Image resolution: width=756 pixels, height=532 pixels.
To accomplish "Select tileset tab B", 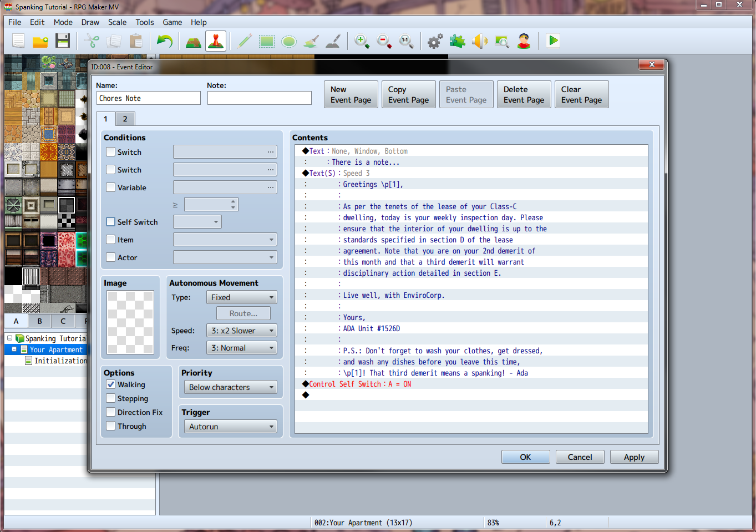I will (39, 321).
